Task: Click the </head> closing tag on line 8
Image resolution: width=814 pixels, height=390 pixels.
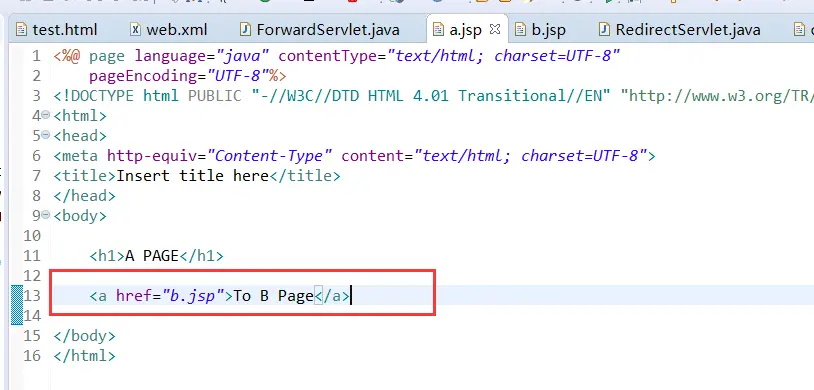Action: click(x=84, y=196)
